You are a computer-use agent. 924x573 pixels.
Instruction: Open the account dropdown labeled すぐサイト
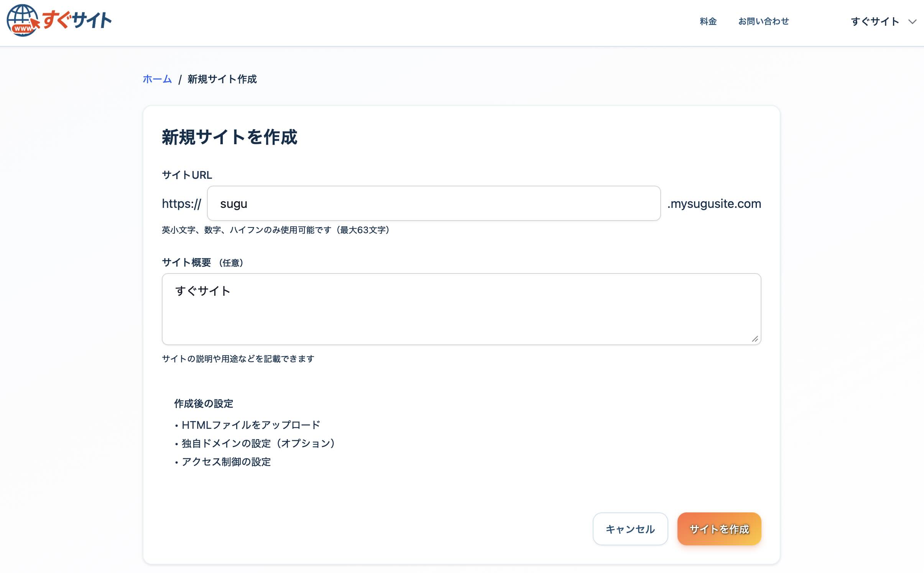pyautogui.click(x=875, y=21)
